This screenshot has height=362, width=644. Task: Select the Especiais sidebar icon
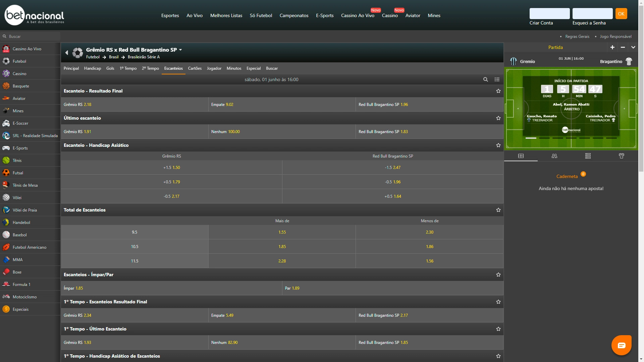pyautogui.click(x=6, y=309)
